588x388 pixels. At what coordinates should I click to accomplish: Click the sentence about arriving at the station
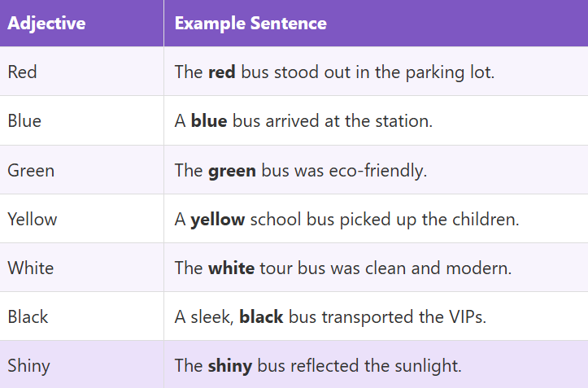[303, 120]
